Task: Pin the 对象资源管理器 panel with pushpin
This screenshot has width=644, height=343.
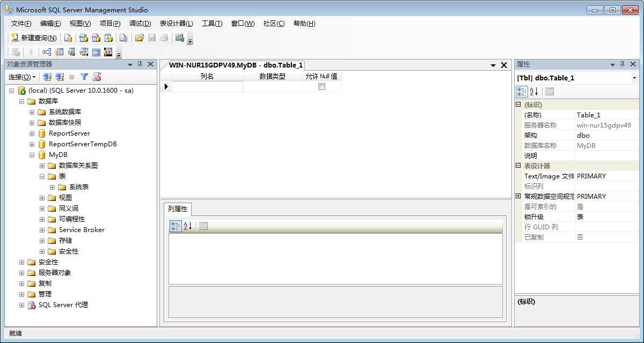Action: click(140, 64)
